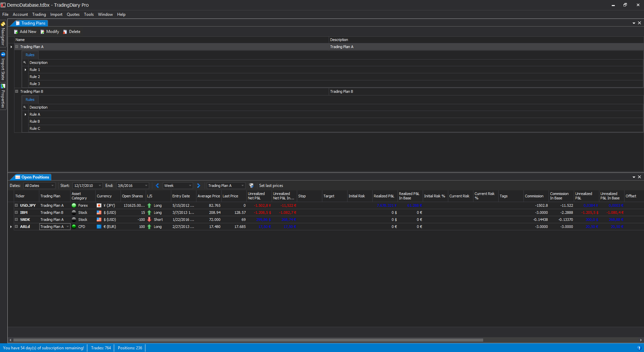This screenshot has width=644, height=352.
Task: Click the dark Stock status ball in IBM row
Action: click(x=74, y=212)
